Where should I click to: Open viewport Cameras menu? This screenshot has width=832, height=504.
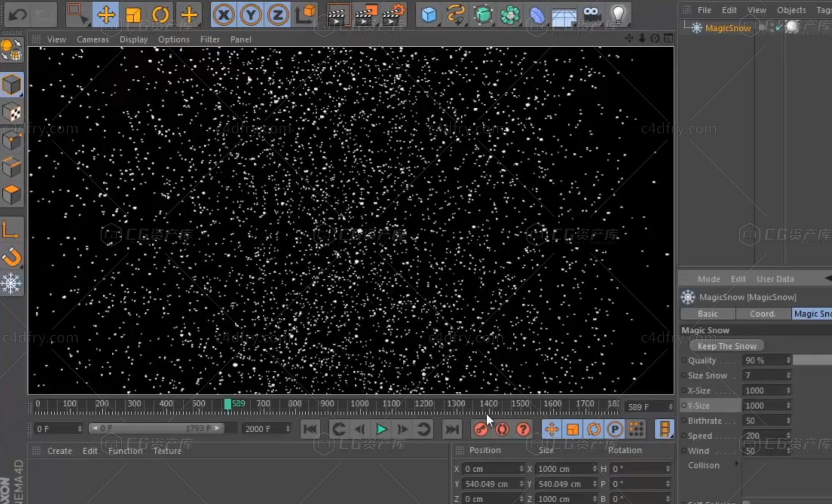click(x=92, y=39)
